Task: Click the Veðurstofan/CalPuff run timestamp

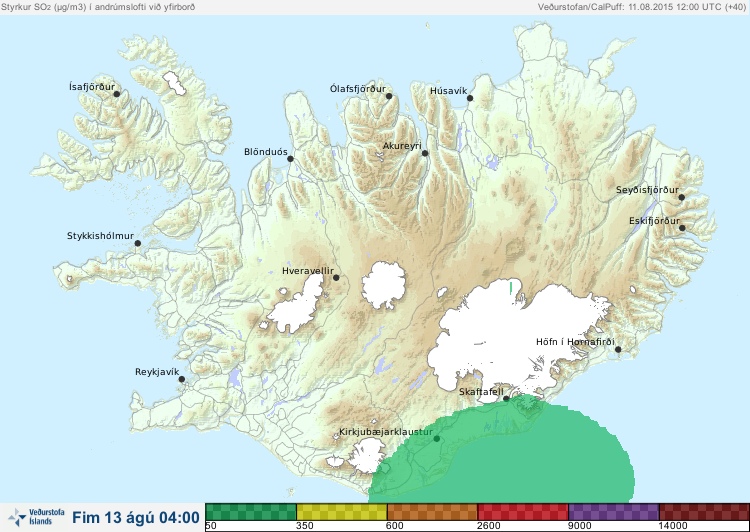Action: tap(641, 7)
